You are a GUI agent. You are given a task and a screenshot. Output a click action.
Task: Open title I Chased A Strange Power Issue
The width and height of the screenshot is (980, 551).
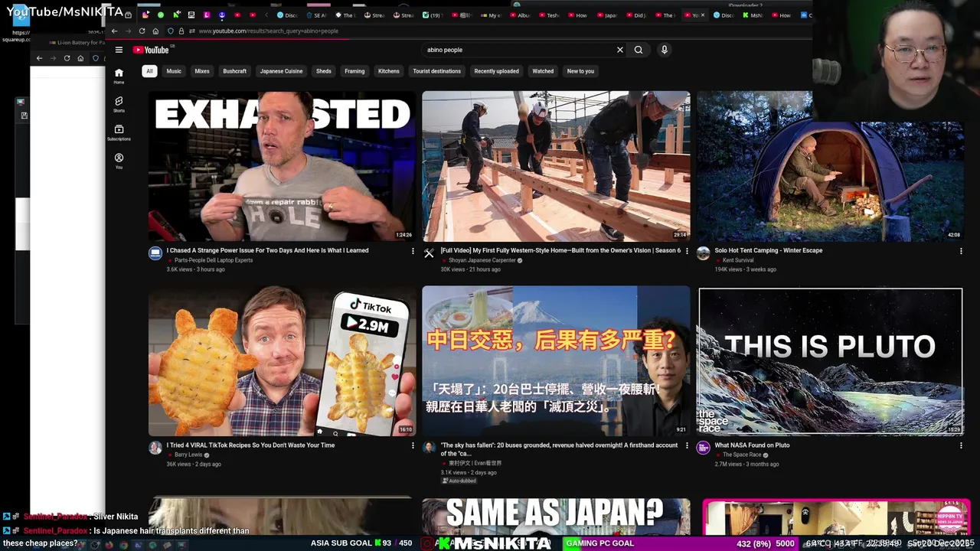point(268,250)
